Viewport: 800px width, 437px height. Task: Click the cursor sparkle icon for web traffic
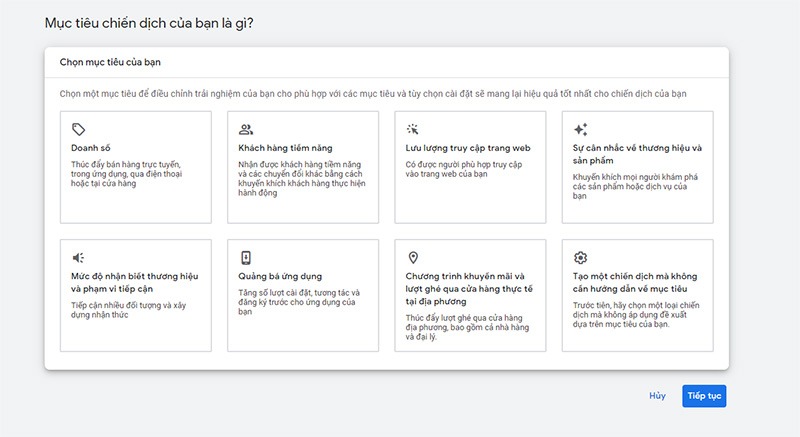413,130
